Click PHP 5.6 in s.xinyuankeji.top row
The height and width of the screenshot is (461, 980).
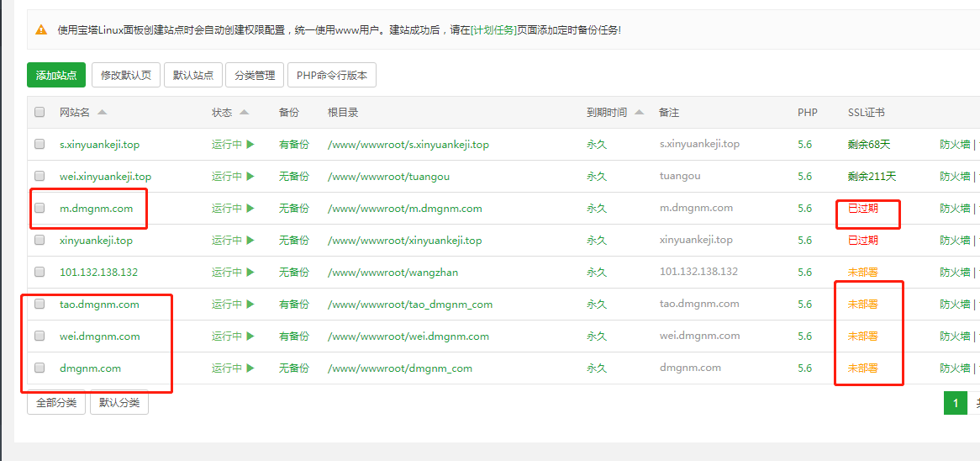click(x=804, y=145)
